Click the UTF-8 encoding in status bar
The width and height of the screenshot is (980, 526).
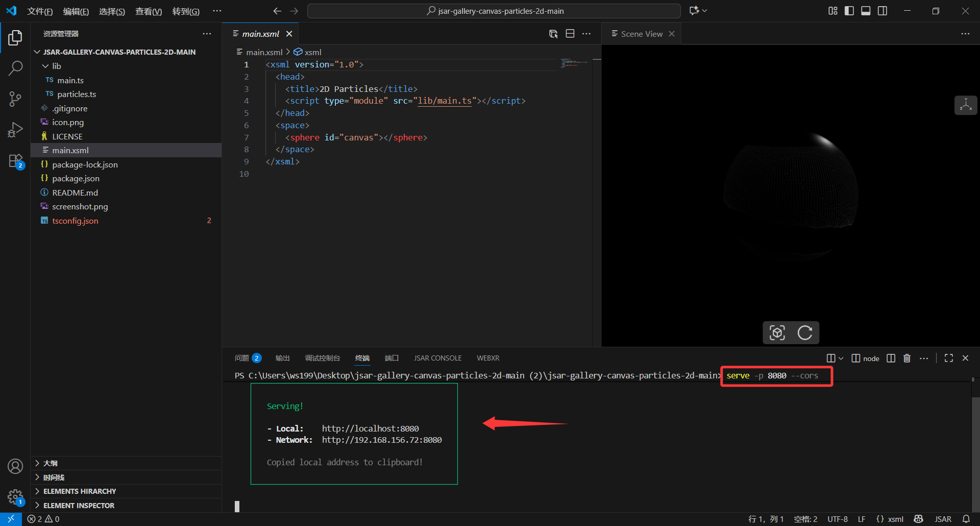(x=837, y=519)
